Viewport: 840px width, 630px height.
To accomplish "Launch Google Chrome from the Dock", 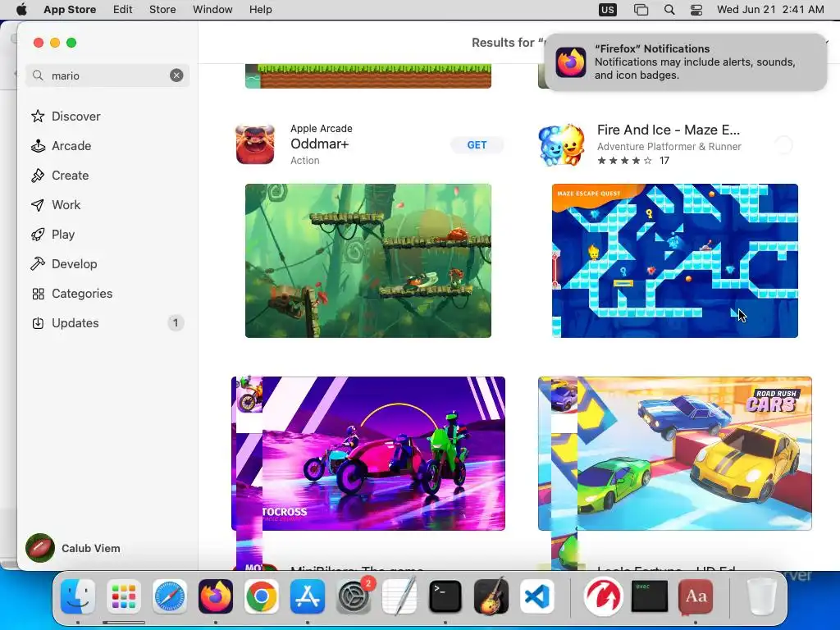I will coord(262,596).
